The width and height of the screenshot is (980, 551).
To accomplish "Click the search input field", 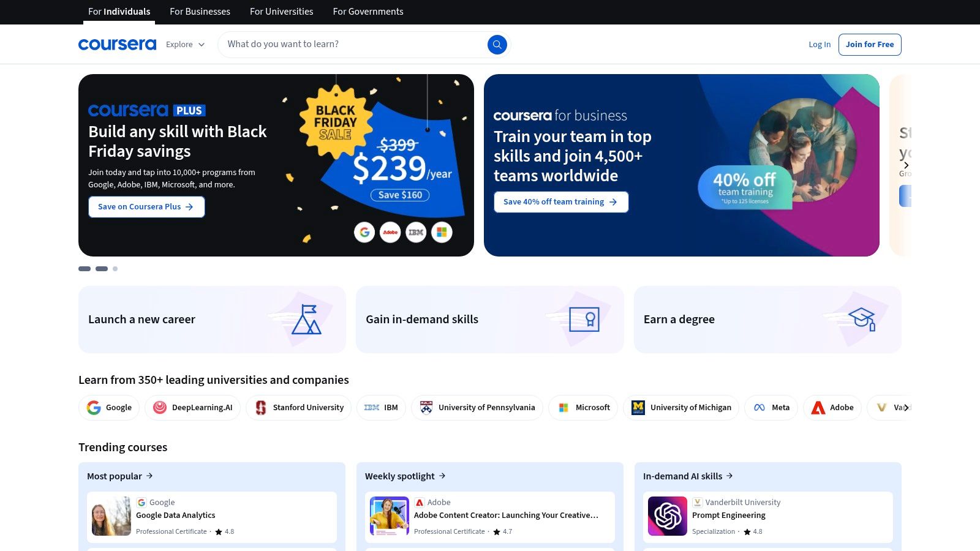I will coord(349,44).
